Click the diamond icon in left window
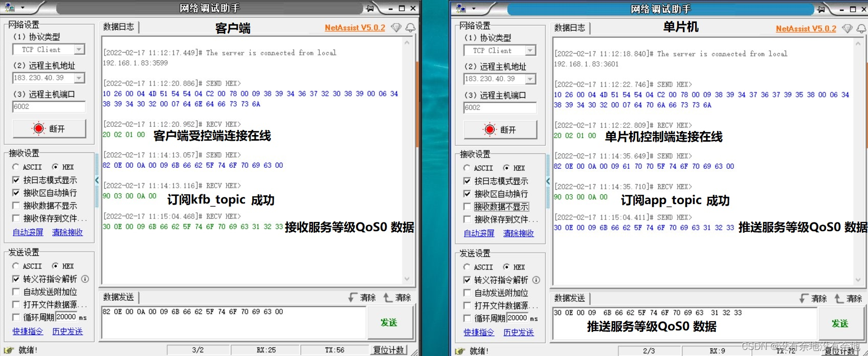868x356 pixels. [396, 28]
